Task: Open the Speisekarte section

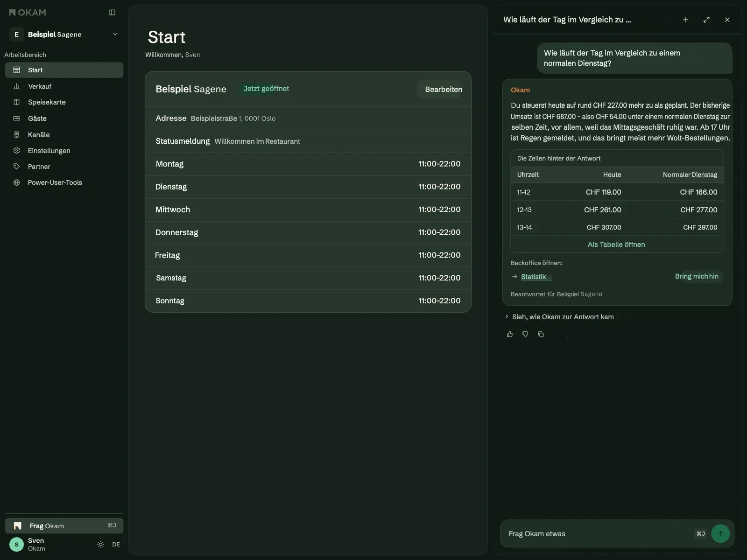Action: tap(64, 102)
